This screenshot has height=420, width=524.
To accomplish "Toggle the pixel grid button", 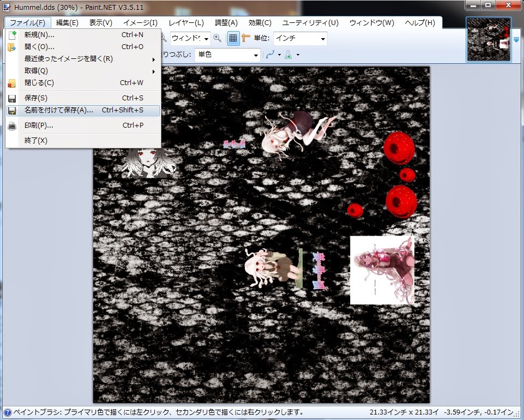I will 233,38.
